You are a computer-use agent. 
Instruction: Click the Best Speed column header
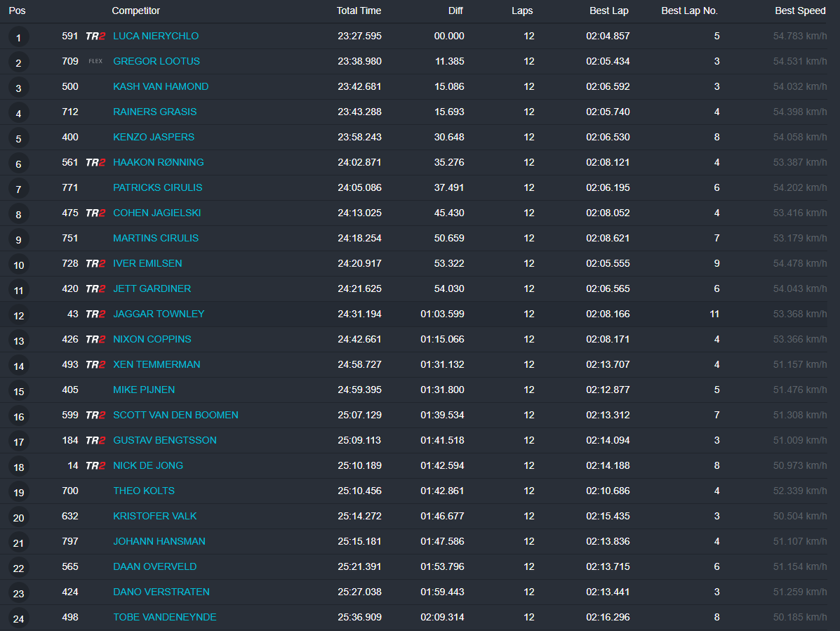[800, 11]
